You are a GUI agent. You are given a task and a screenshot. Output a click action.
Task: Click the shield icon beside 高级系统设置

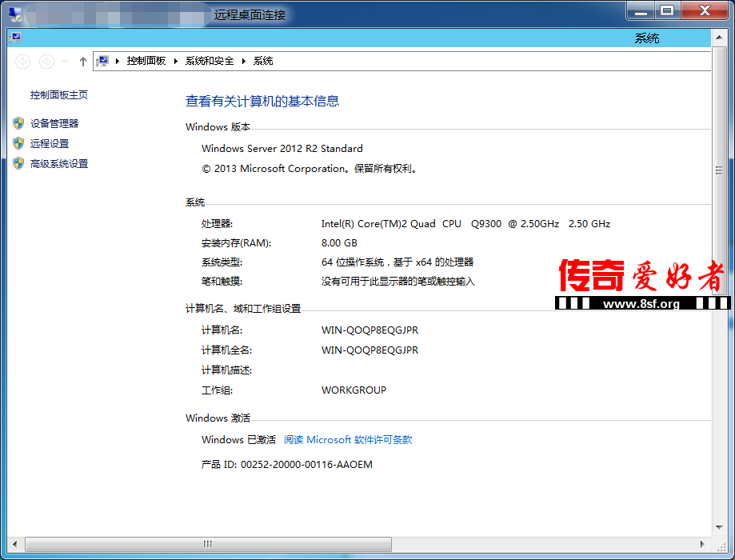18,163
